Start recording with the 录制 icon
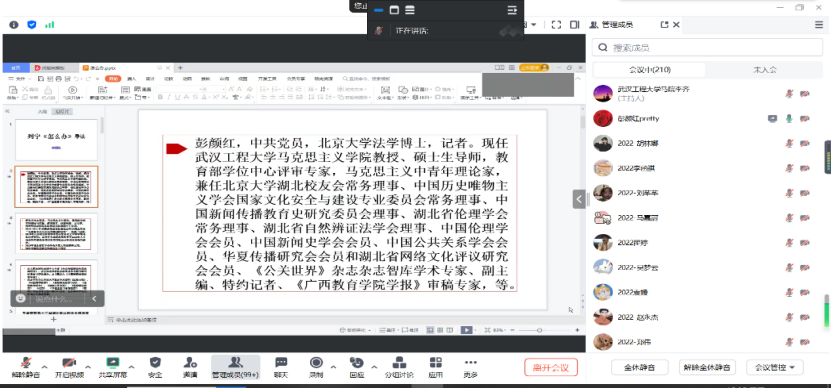Screen dimensions: 831x388 (x=316, y=363)
